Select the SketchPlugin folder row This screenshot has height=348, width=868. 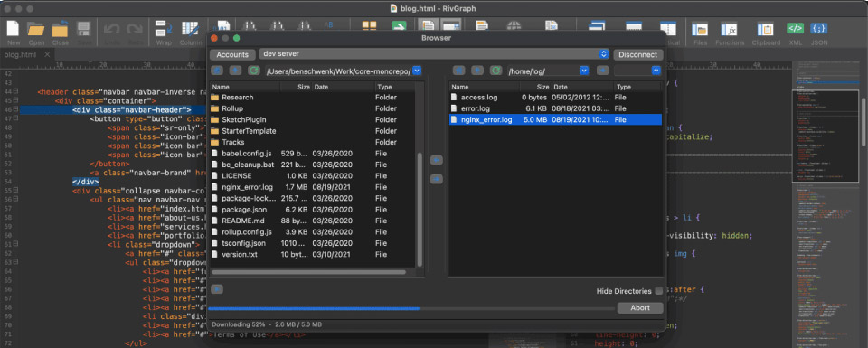click(x=313, y=119)
